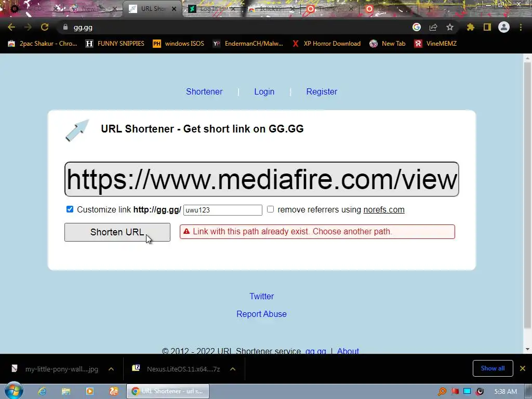Viewport: 532px width, 399px height.
Task: Open the Chrome three-dot menu
Action: point(521,27)
